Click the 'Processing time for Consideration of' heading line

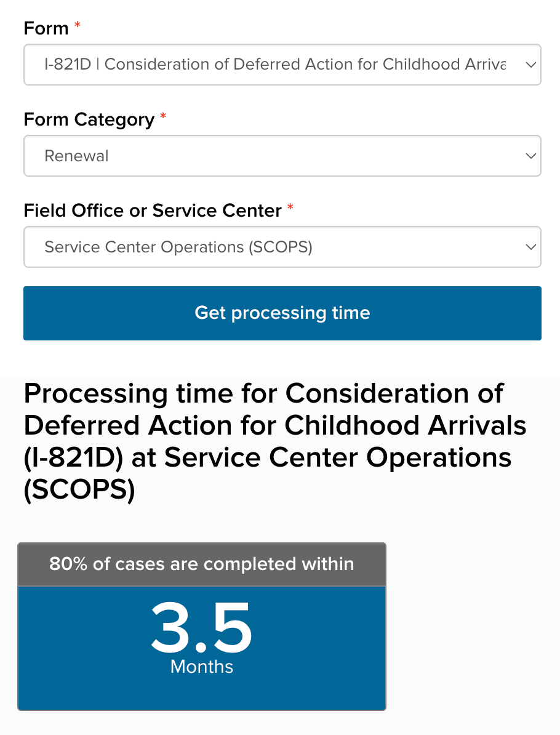pos(263,393)
